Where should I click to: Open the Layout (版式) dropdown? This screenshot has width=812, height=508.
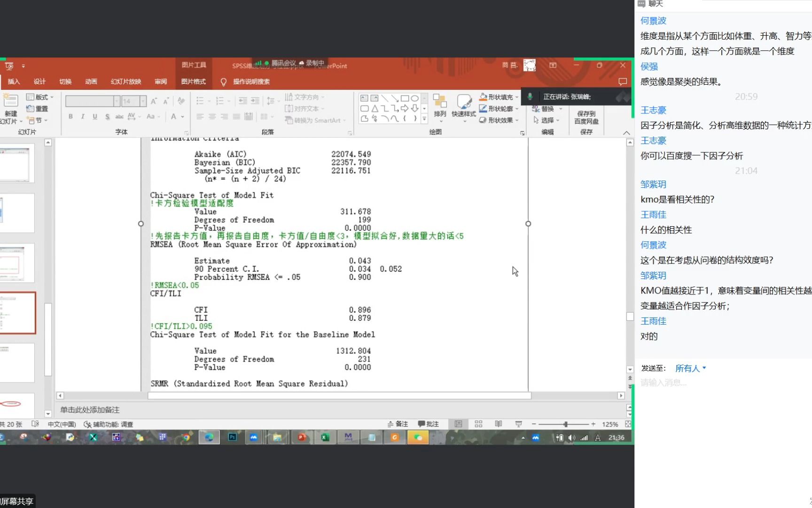coord(40,97)
